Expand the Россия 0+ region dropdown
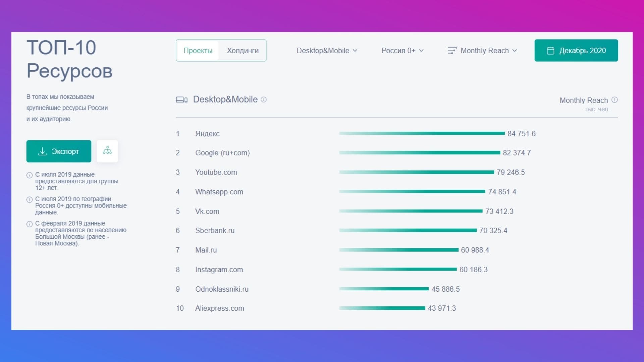This screenshot has width=644, height=362. [x=402, y=51]
